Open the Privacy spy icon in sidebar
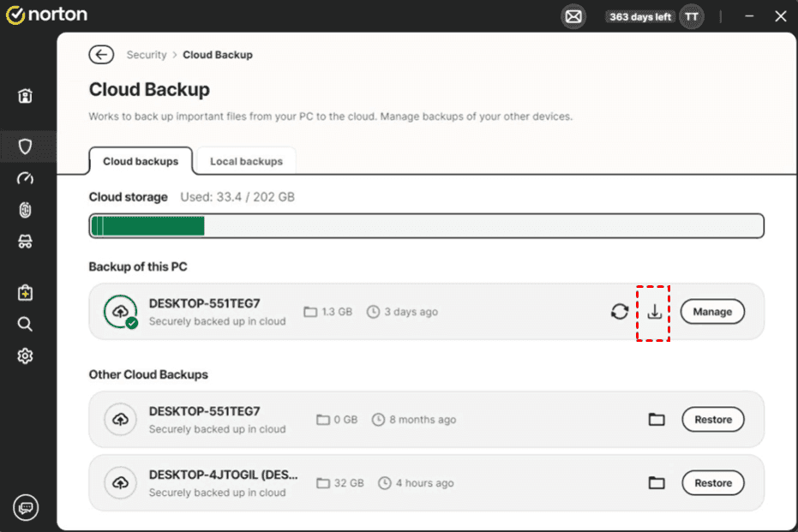Viewport: 798px width, 532px height. 25,242
